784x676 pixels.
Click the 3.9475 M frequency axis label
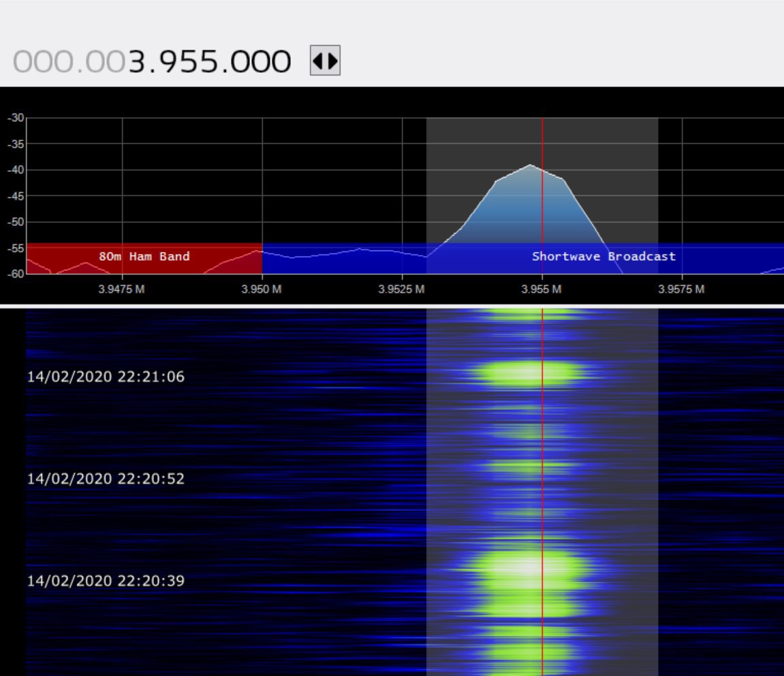click(121, 289)
